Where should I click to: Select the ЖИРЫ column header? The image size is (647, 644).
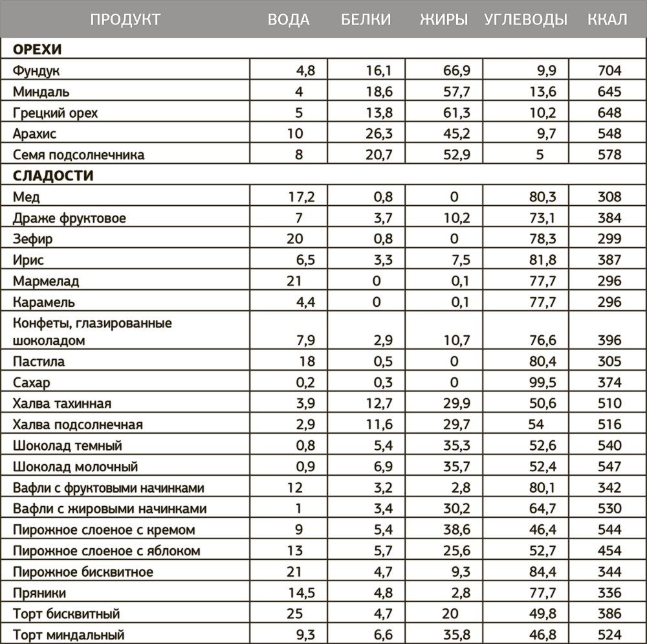[444, 19]
